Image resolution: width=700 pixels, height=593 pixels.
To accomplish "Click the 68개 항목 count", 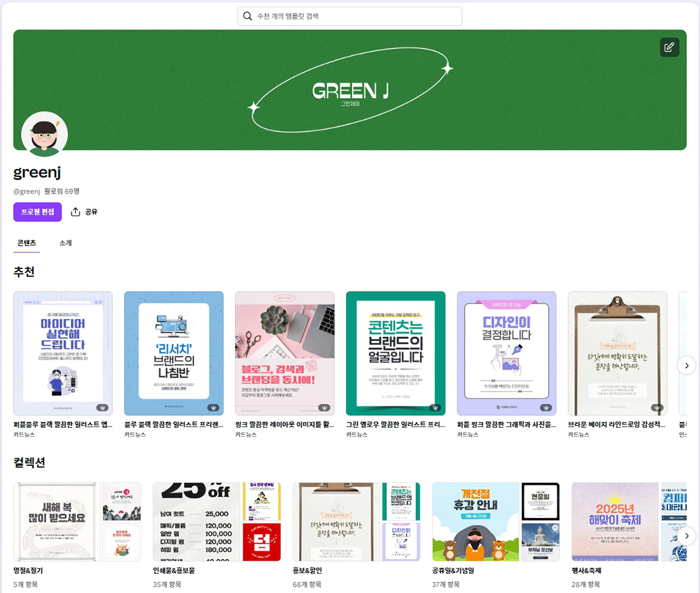I will 307,584.
